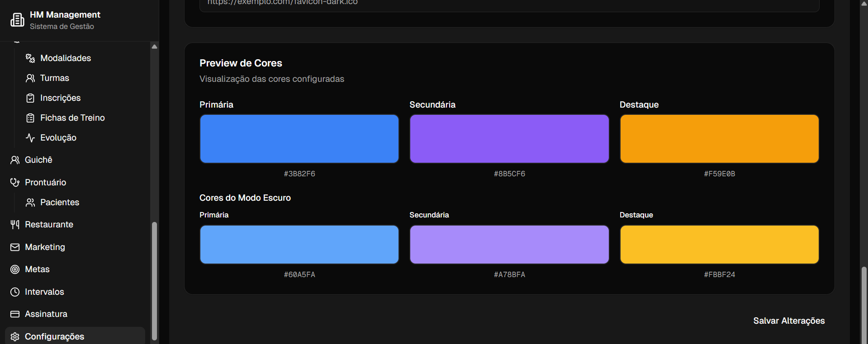Click the Restaurante utensils icon
Screen dimensions: 868x344
tap(15, 225)
